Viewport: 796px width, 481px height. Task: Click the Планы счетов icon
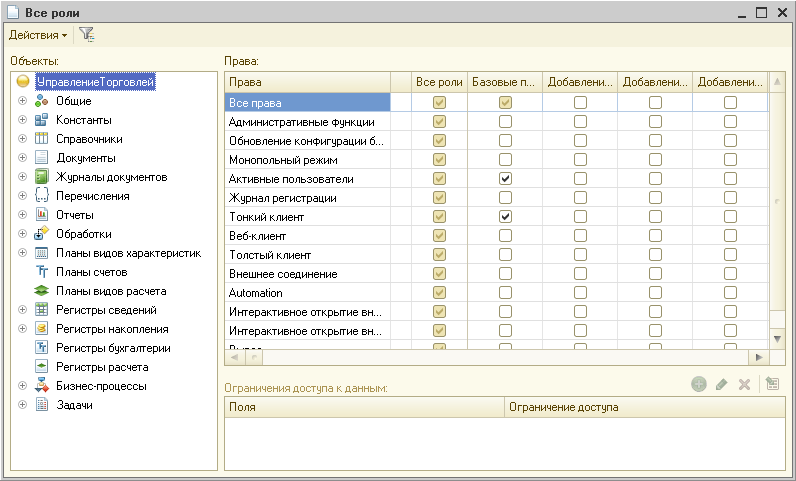tap(42, 272)
